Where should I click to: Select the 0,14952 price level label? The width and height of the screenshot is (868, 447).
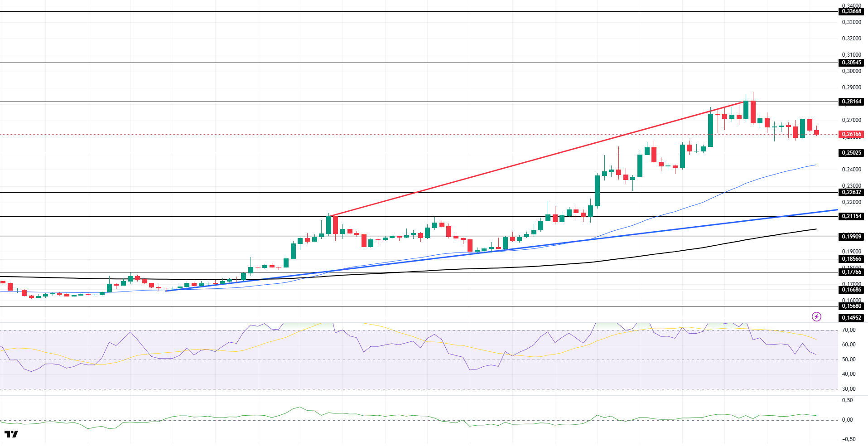(x=852, y=318)
